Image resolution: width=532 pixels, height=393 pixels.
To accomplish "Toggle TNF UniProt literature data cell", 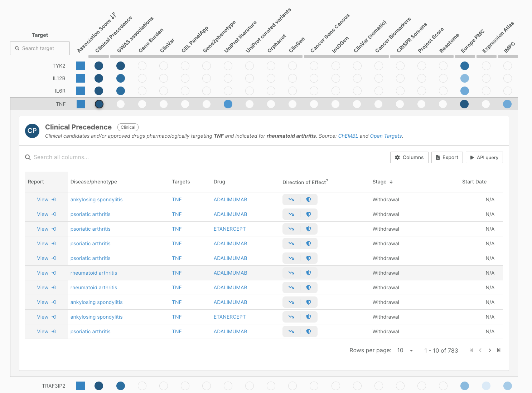I will (x=228, y=104).
